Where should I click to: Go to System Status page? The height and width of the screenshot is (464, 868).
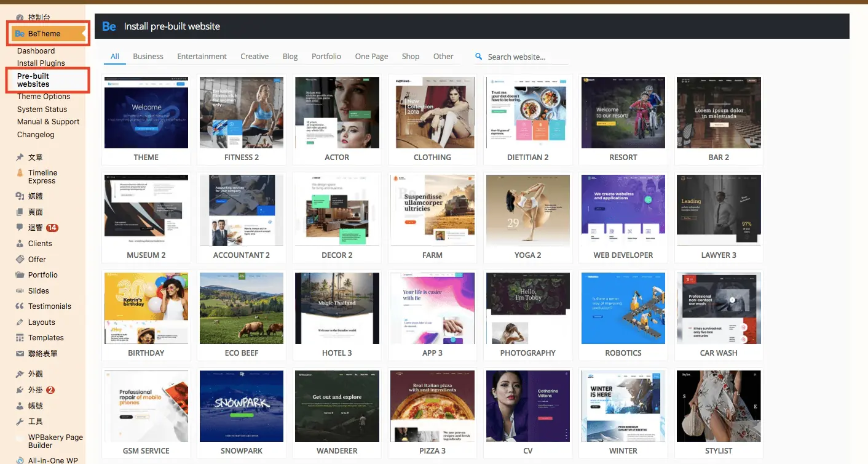point(42,110)
